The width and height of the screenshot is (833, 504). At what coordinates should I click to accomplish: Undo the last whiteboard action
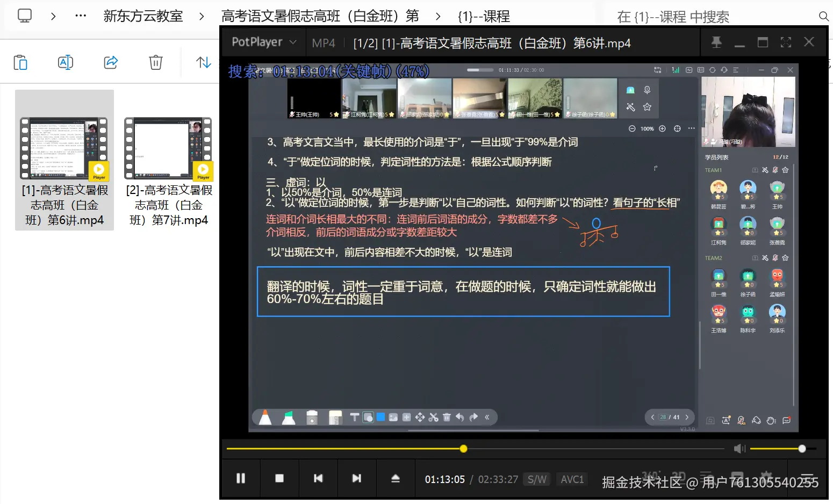459,417
